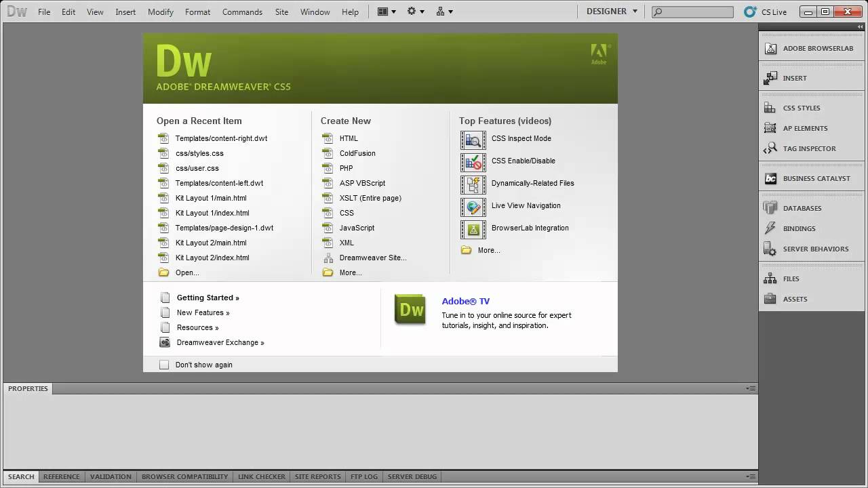Open the Edit menu
Screen dimensions: 868x488
[x=68, y=12]
